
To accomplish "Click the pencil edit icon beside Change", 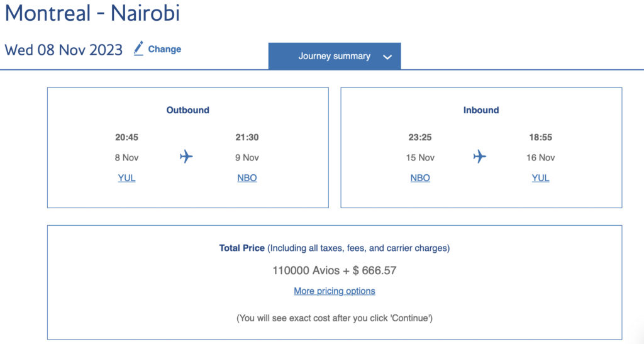I will (139, 48).
